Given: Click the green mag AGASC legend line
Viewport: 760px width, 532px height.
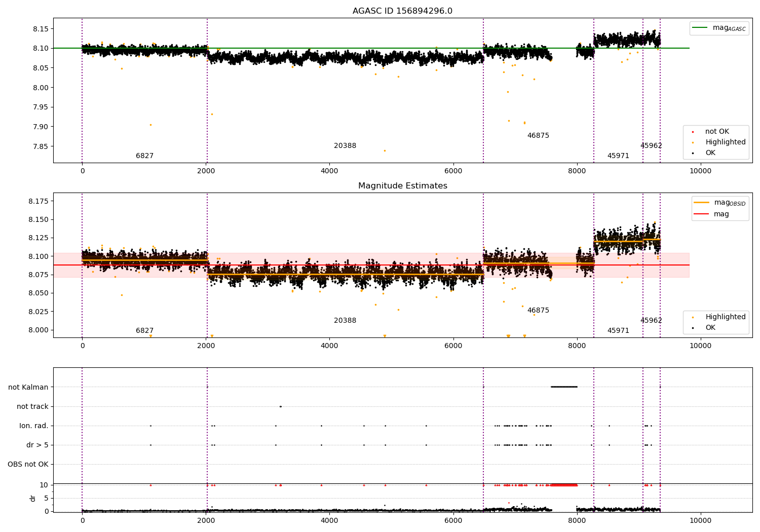Looking at the screenshot, I should [700, 28].
